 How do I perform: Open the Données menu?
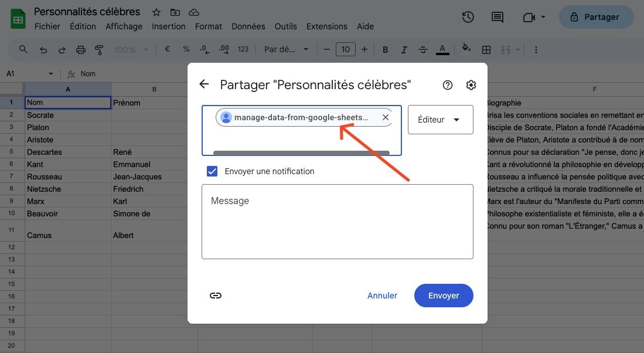(x=248, y=26)
